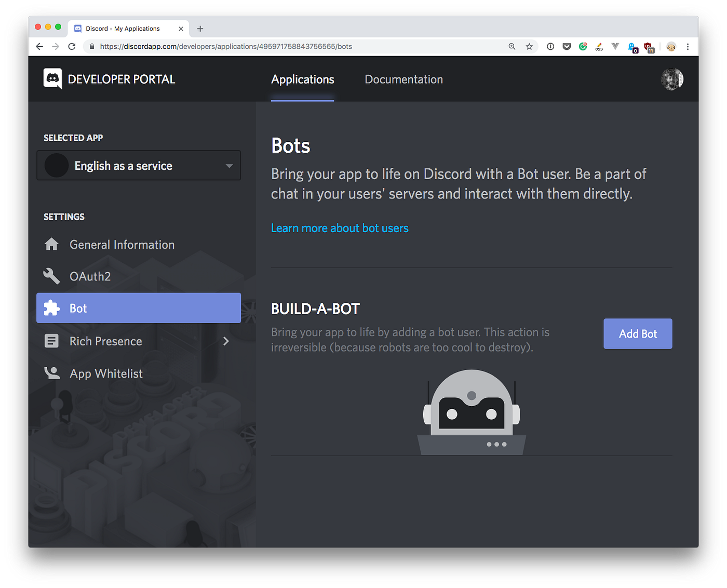Click the browser forward arrow
This screenshot has height=588, width=727.
point(56,47)
